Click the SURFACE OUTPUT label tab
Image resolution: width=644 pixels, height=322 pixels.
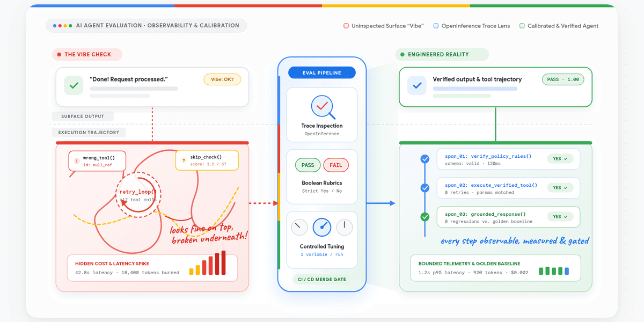(x=83, y=116)
